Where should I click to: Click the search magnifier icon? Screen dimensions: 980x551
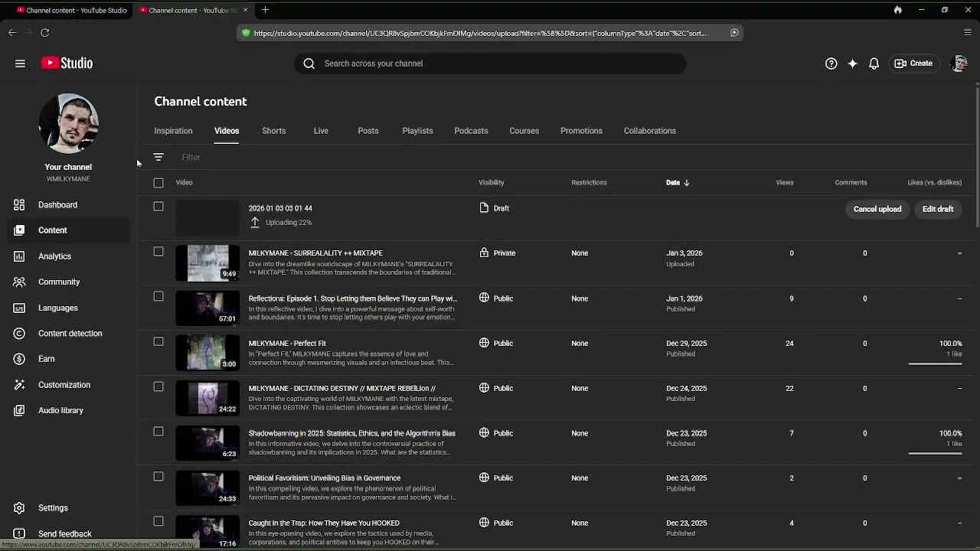point(309,64)
